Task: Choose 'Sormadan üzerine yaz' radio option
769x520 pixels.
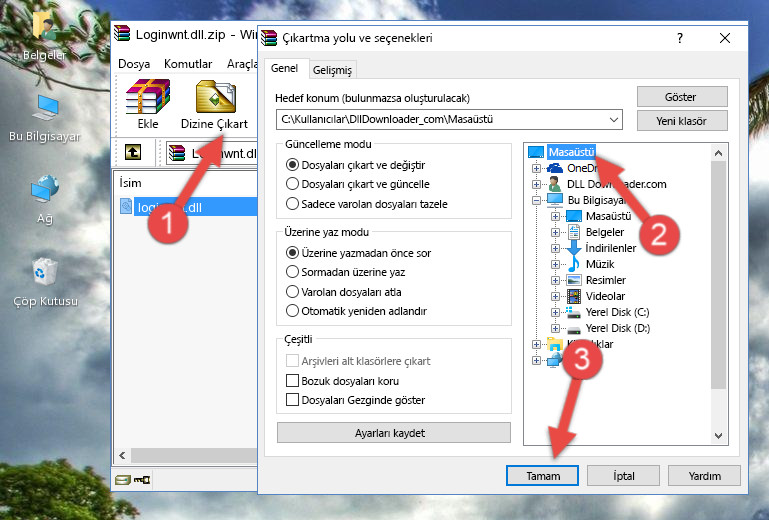Action: tap(293, 271)
